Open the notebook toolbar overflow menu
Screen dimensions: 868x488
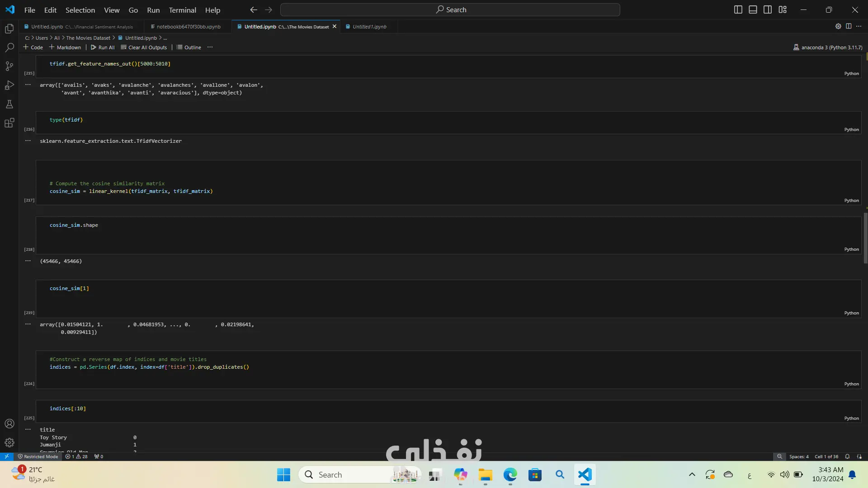tap(210, 47)
